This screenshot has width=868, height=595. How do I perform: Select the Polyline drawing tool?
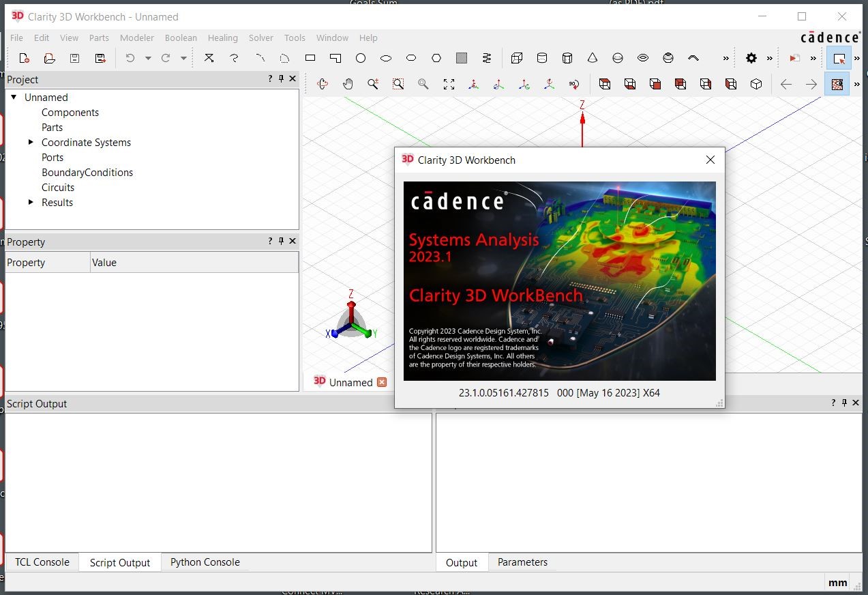[209, 59]
